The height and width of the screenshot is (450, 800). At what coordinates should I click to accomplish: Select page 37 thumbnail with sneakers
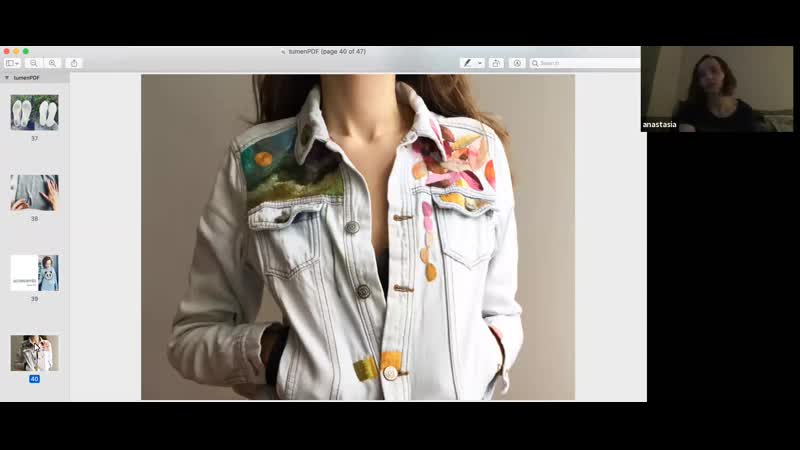(34, 112)
